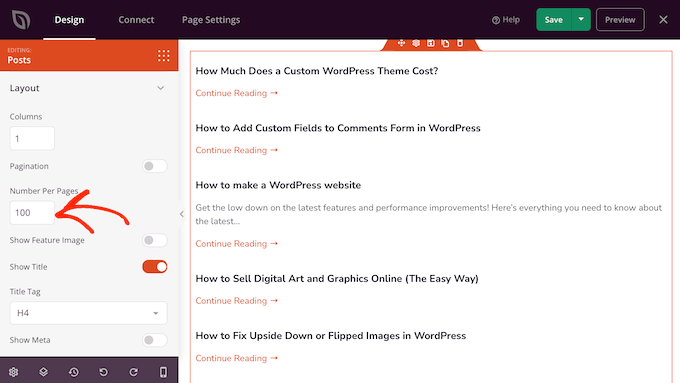Image resolution: width=680 pixels, height=383 pixels.
Task: Delete the posts block with trash icon
Action: [x=460, y=43]
